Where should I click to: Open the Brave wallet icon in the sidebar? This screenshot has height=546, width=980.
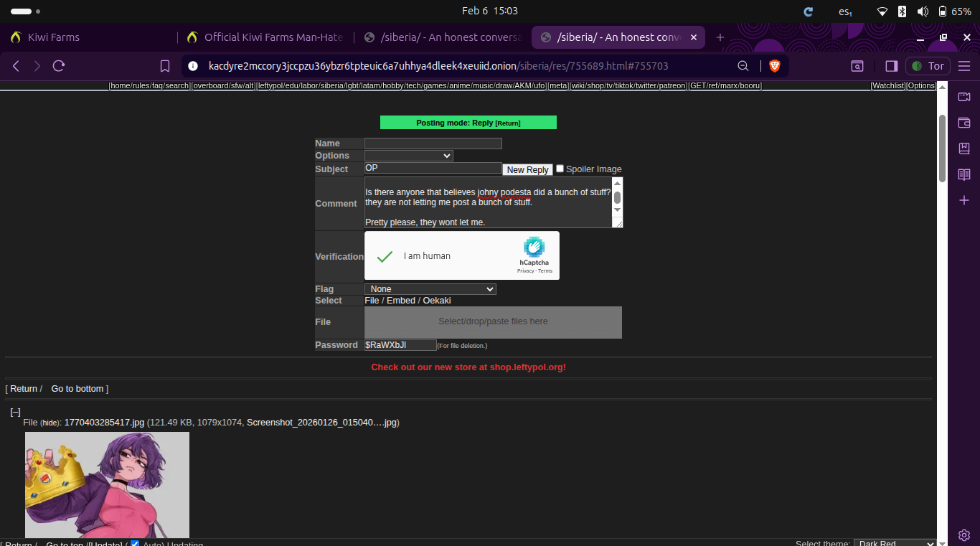pyautogui.click(x=964, y=123)
